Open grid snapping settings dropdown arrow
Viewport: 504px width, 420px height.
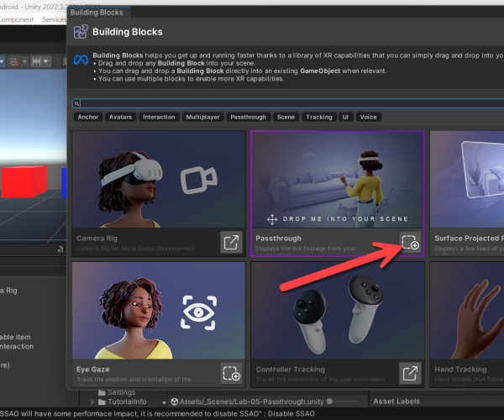tap(24, 61)
